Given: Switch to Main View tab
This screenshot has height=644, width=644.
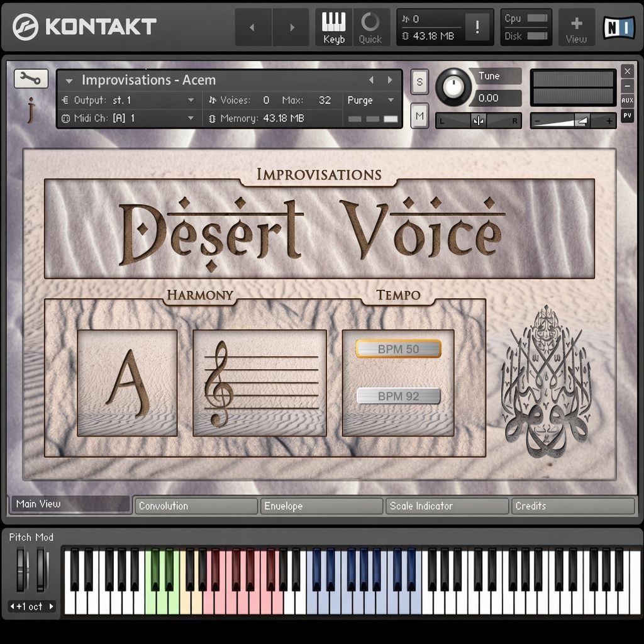Looking at the screenshot, I should point(70,504).
